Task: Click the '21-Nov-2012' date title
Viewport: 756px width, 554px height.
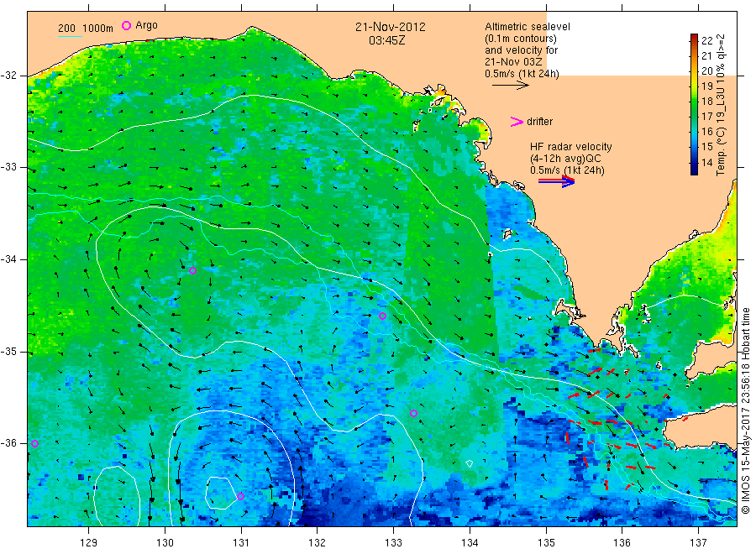Action: (x=391, y=27)
